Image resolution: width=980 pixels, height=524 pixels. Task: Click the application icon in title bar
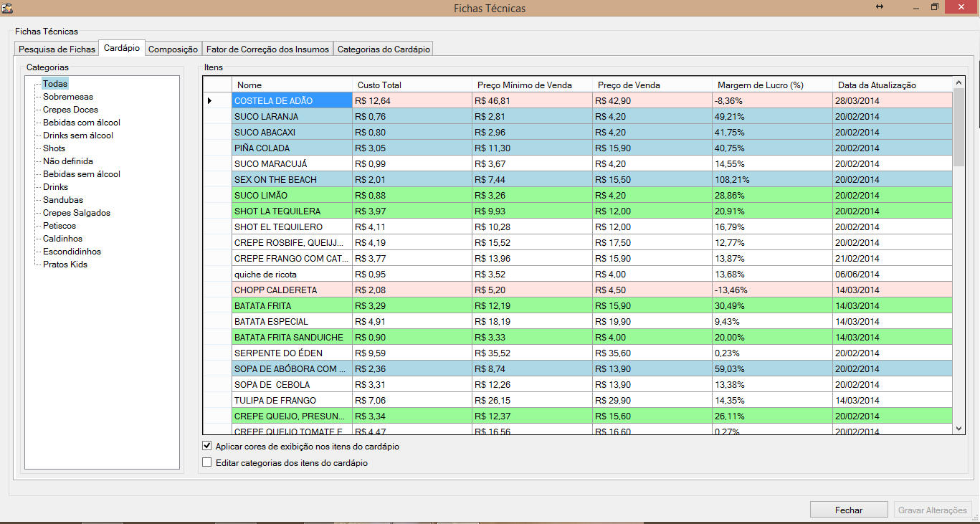pyautogui.click(x=6, y=8)
